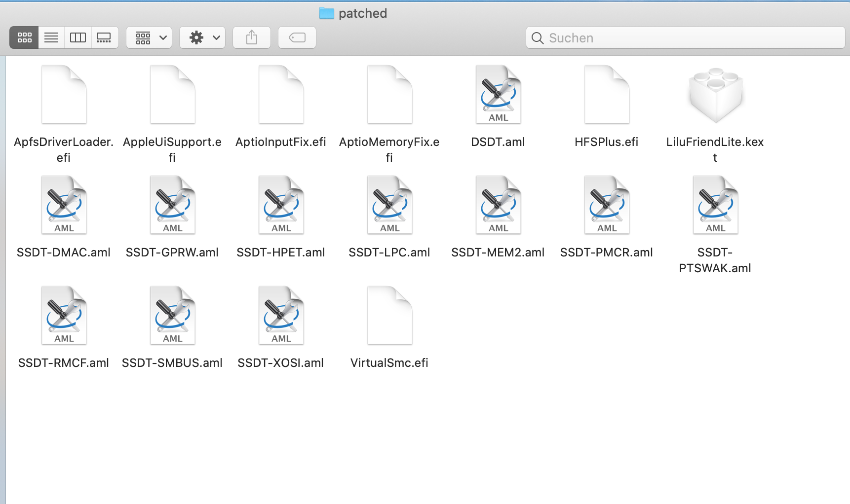Click the AptioMemoryFix.efi file name
The width and height of the screenshot is (850, 504).
coord(389,150)
